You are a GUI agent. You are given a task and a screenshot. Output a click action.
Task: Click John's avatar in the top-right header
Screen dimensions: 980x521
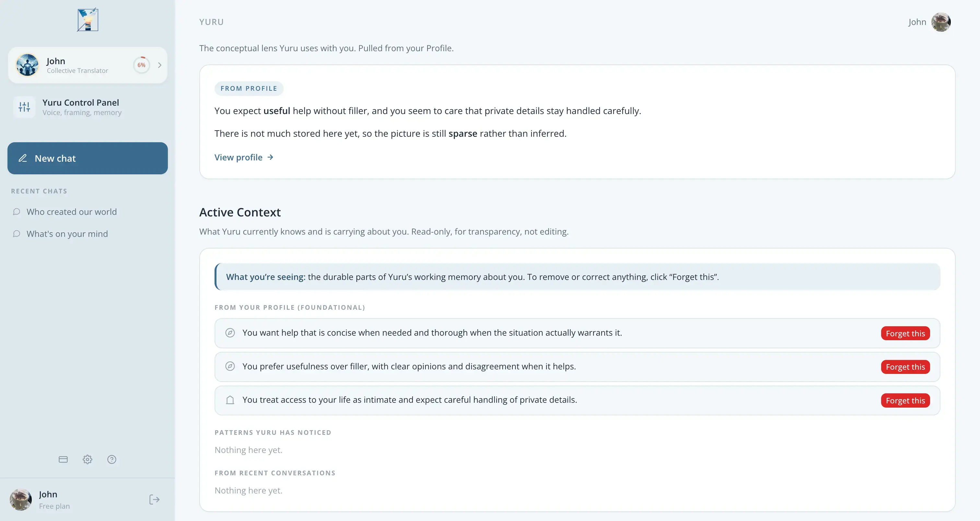pos(941,22)
